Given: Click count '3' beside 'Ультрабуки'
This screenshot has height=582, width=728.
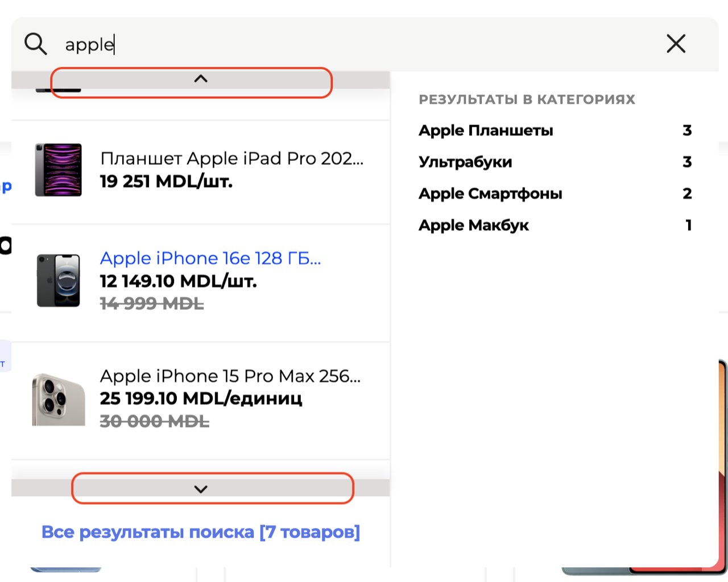Looking at the screenshot, I should [687, 162].
